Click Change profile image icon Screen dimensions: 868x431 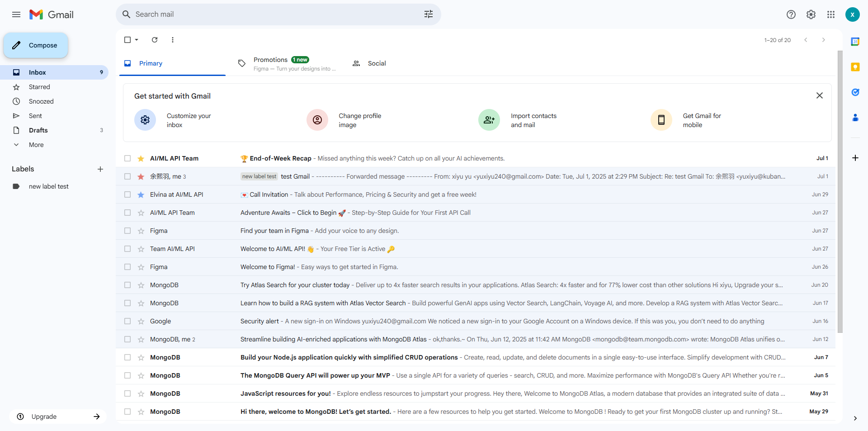tap(317, 120)
